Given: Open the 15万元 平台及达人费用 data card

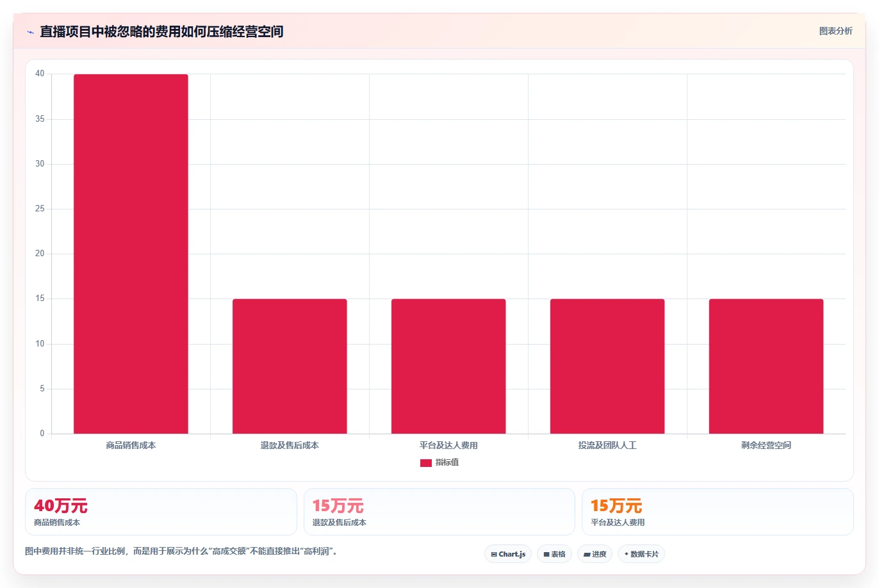Looking at the screenshot, I should [718, 512].
